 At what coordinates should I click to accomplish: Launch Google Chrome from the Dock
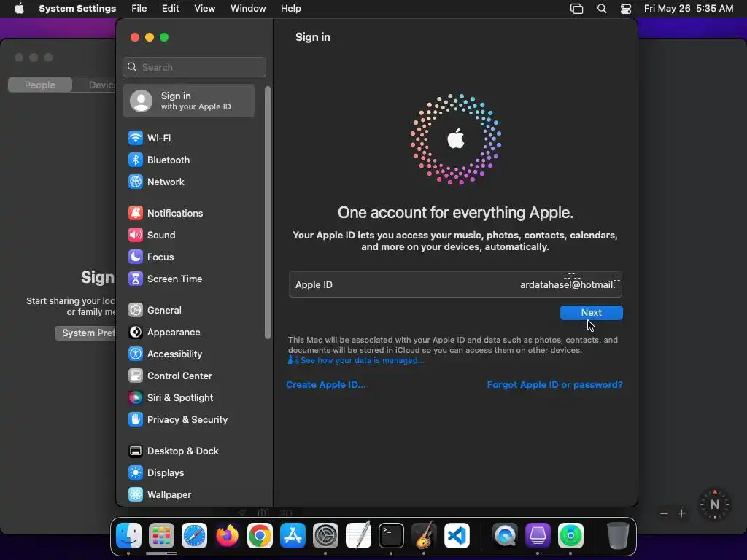click(x=260, y=536)
